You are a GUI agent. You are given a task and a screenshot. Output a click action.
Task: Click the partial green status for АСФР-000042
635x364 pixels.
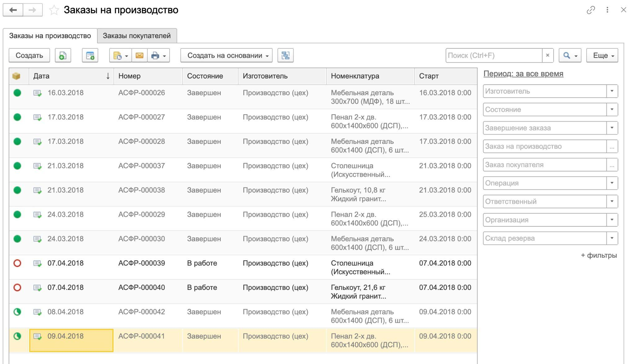pyautogui.click(x=17, y=312)
